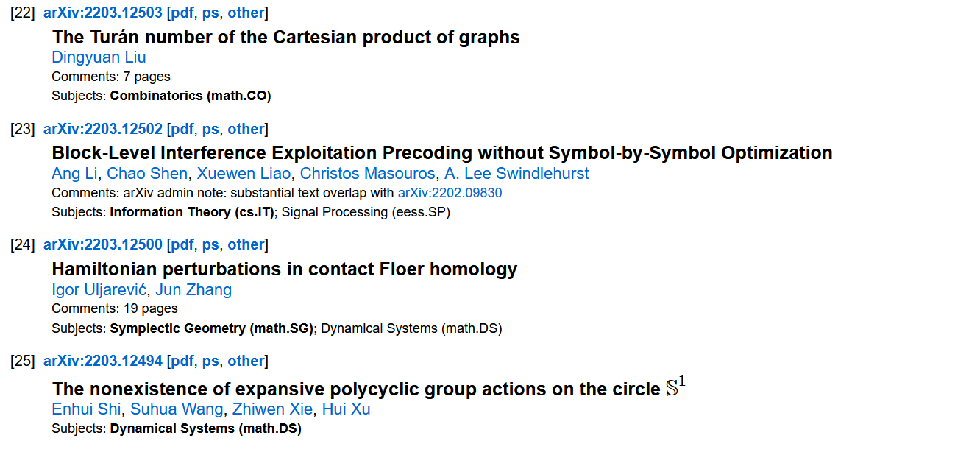Open other formats for arXiv:2203.12503
980x455 pixels.
click(246, 13)
